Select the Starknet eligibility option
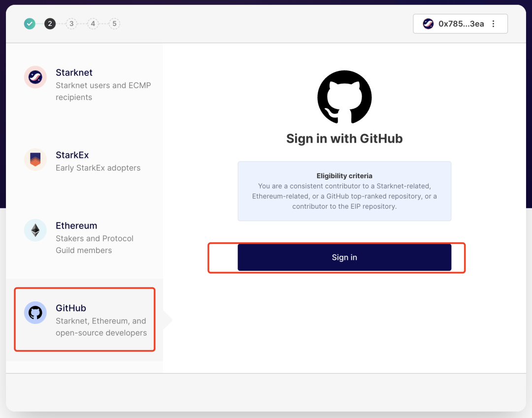The height and width of the screenshot is (418, 532). coord(84,84)
